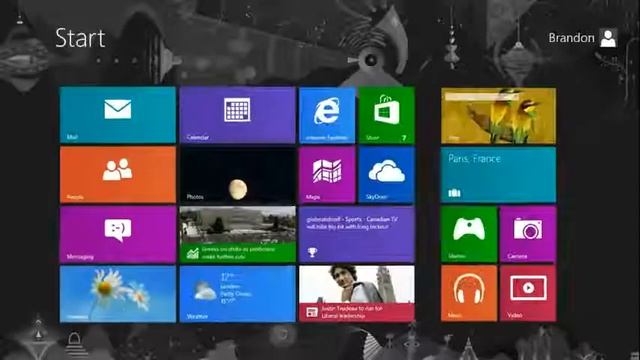Open the Bing tile with the bird photo

[x=498, y=116]
